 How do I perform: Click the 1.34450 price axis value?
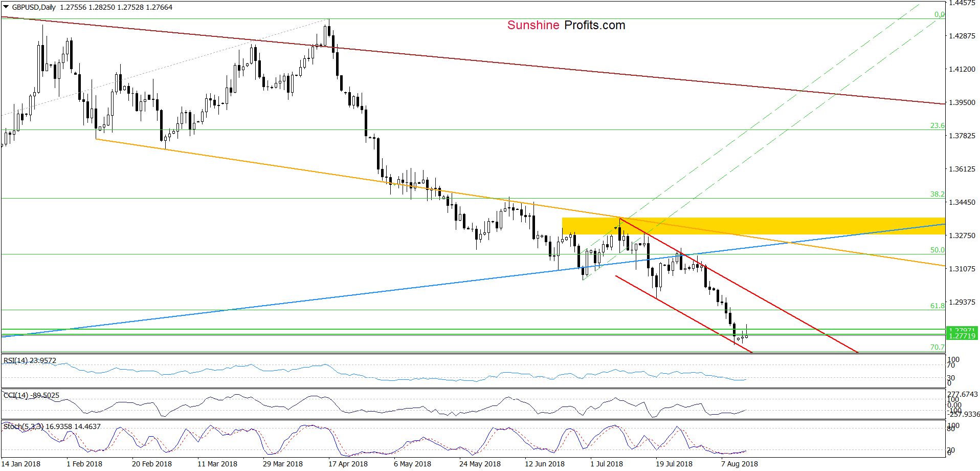click(x=962, y=202)
